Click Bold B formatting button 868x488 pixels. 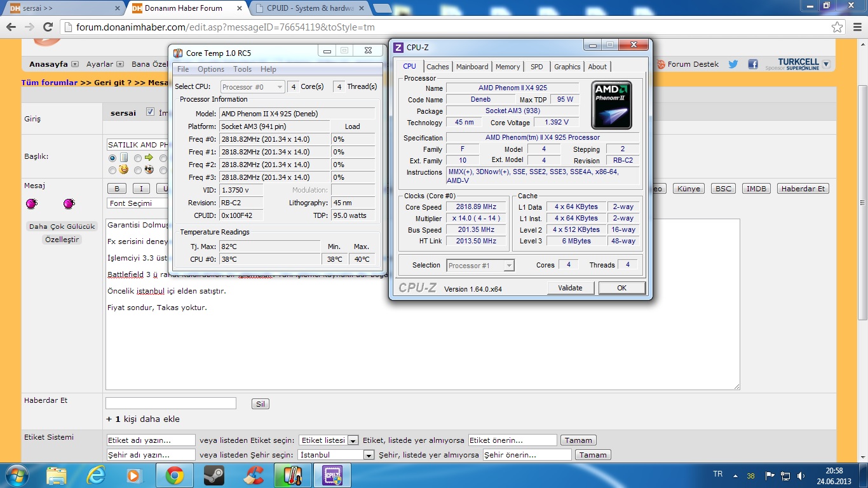pos(116,189)
